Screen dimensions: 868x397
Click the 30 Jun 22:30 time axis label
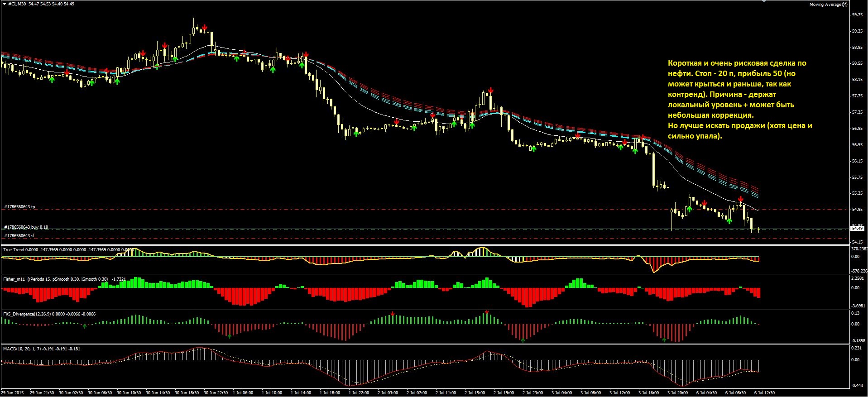click(x=216, y=393)
